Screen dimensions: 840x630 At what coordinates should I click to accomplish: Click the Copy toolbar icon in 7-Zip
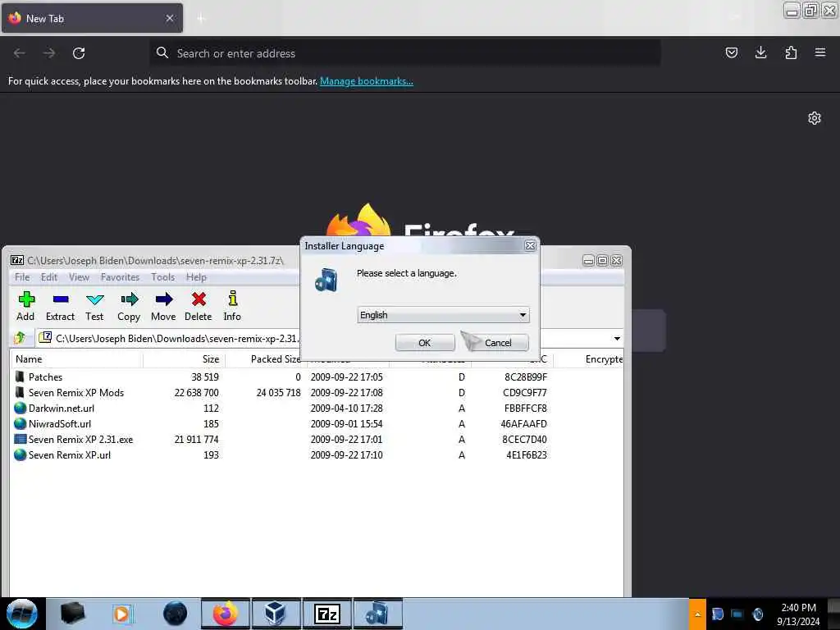tap(129, 307)
